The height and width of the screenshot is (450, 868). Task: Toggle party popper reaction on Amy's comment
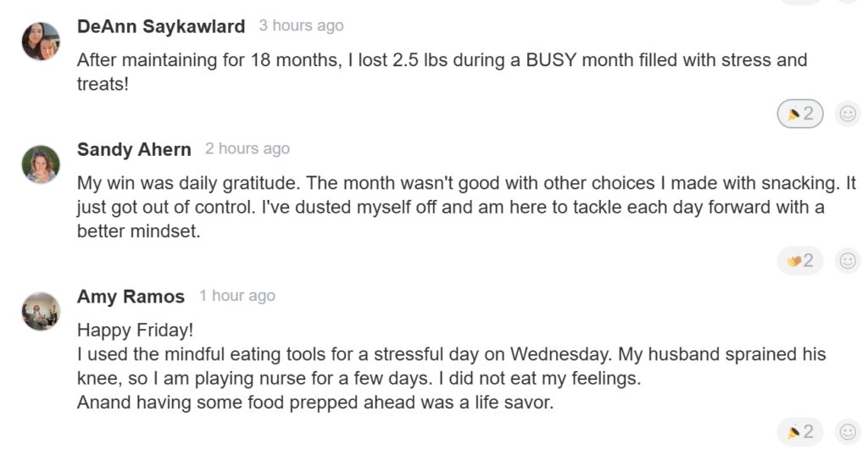800,432
